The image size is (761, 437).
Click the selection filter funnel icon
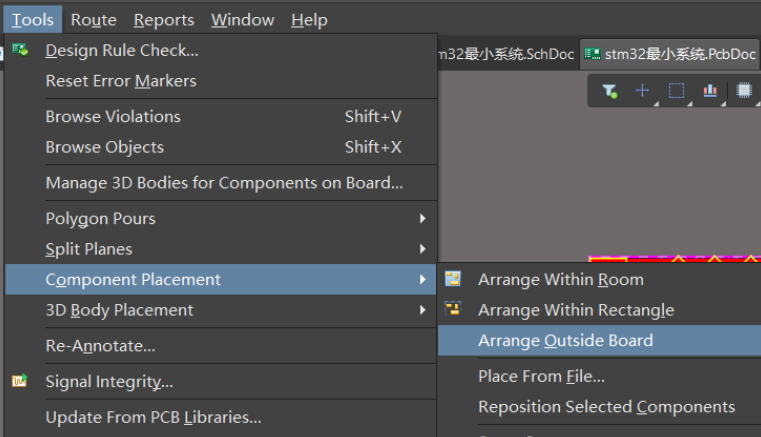(x=610, y=91)
